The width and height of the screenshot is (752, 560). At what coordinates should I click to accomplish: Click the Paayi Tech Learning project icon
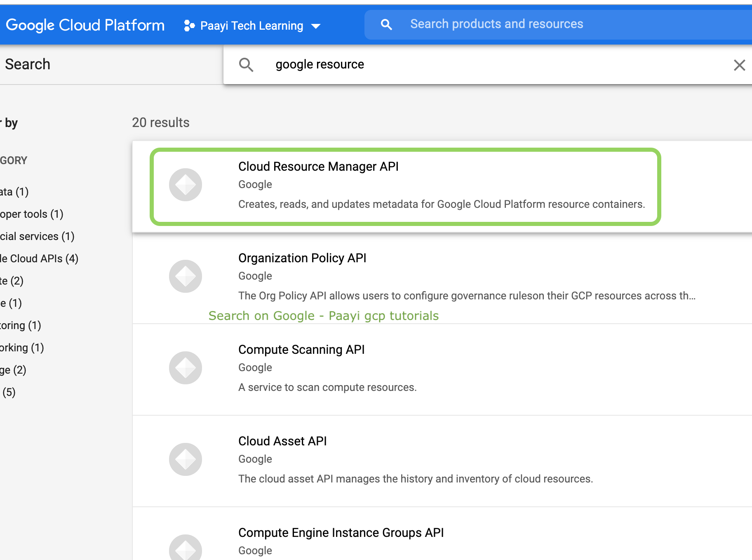coord(189,26)
